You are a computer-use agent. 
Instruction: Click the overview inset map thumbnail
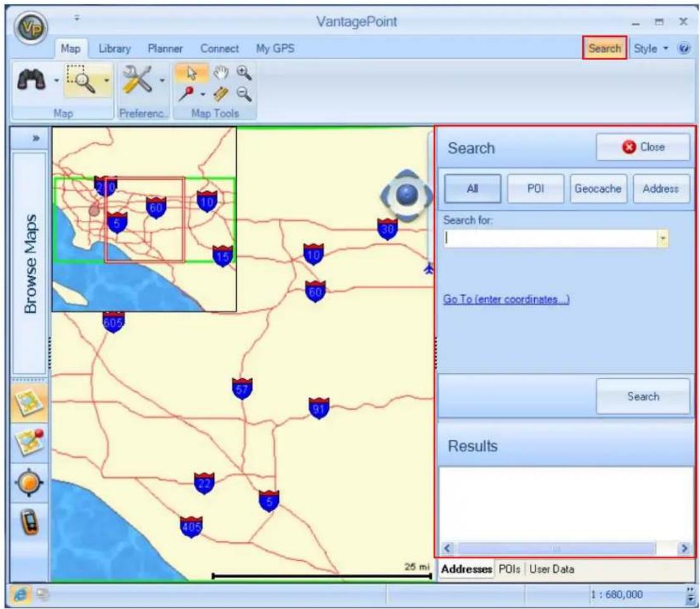tap(144, 219)
